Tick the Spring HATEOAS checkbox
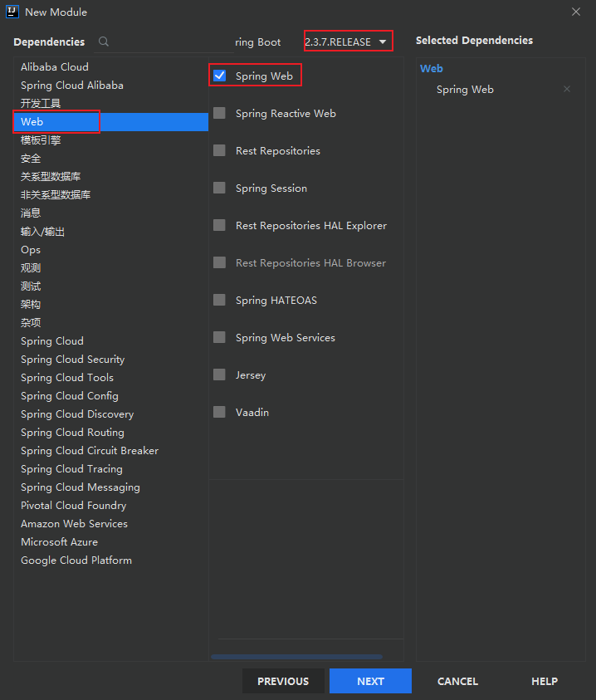This screenshot has height=700, width=596. (x=220, y=301)
